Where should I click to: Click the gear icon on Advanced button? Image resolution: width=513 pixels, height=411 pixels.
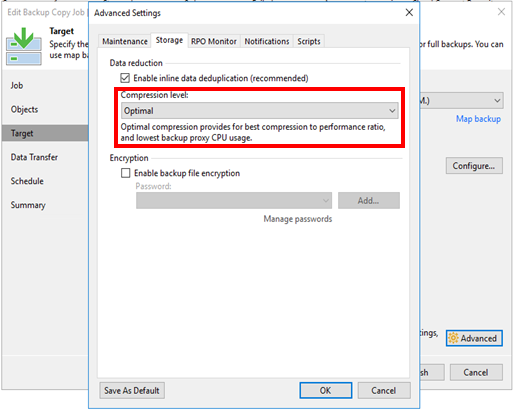pyautogui.click(x=453, y=338)
